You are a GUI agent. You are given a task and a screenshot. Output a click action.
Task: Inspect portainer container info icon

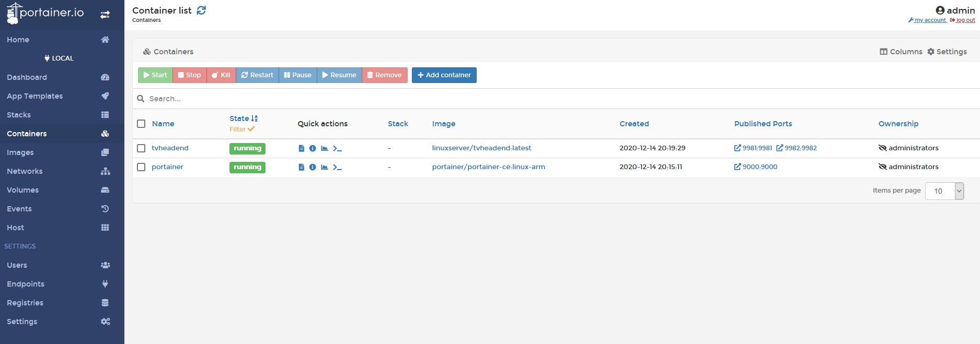[313, 167]
